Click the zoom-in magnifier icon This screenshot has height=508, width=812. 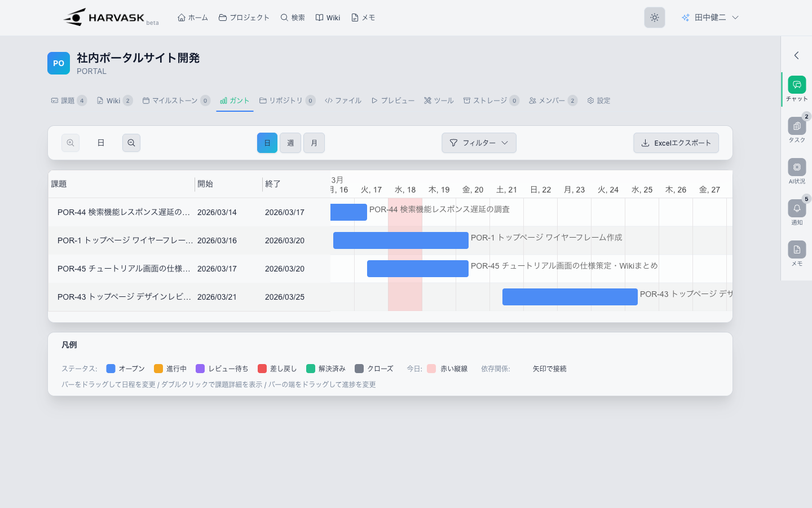(70, 143)
